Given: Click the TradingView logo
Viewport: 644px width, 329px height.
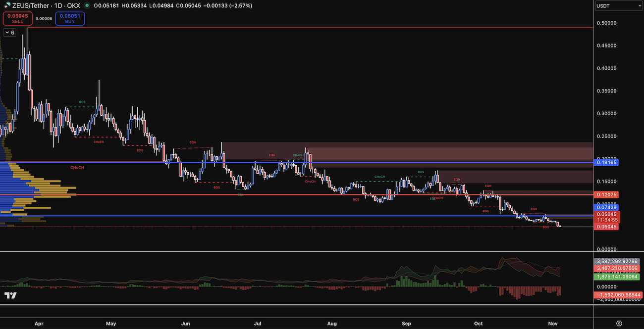Looking at the screenshot, I should coord(10,295).
